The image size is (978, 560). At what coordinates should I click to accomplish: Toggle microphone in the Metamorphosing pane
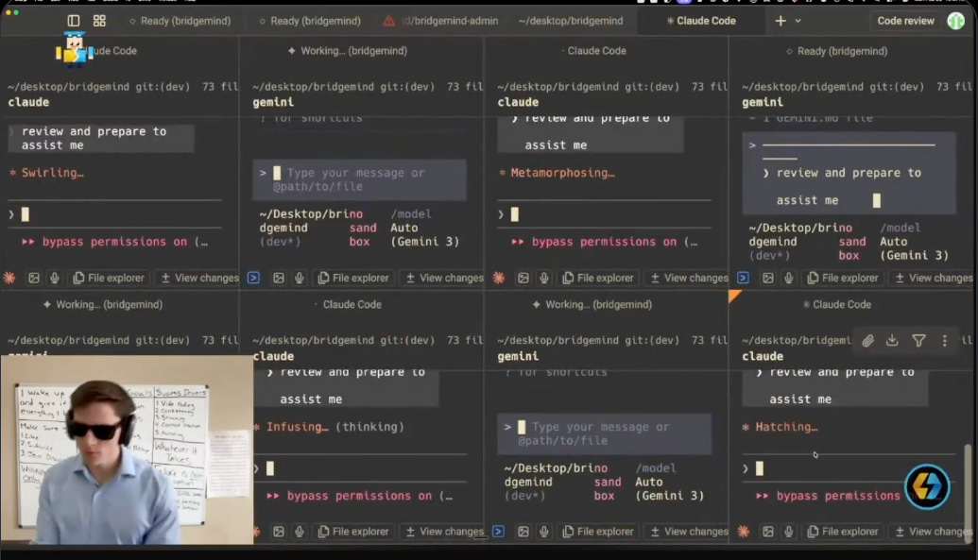pos(544,278)
